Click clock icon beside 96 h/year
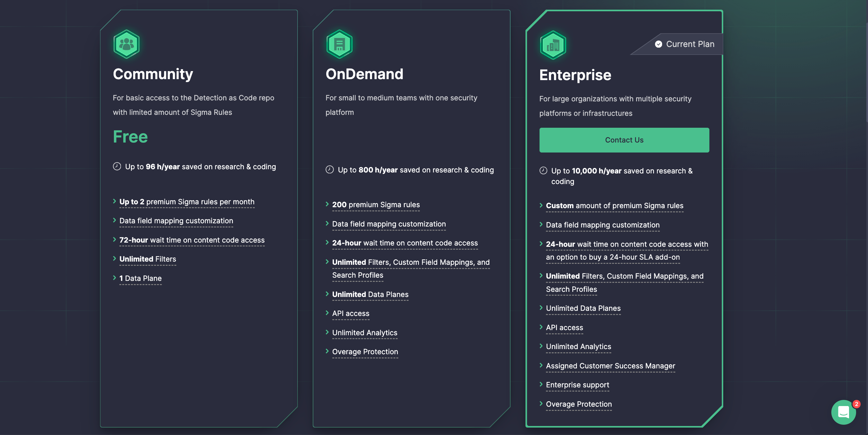The image size is (868, 435). click(116, 166)
